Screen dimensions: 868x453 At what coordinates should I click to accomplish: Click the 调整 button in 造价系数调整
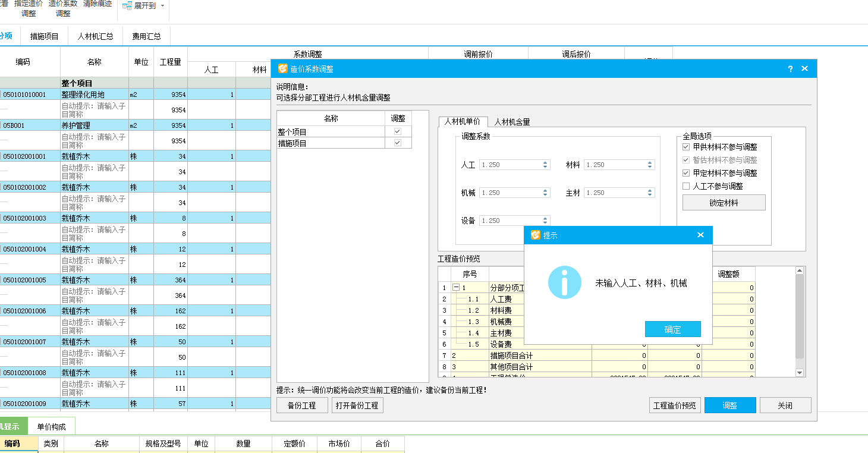pyautogui.click(x=730, y=405)
